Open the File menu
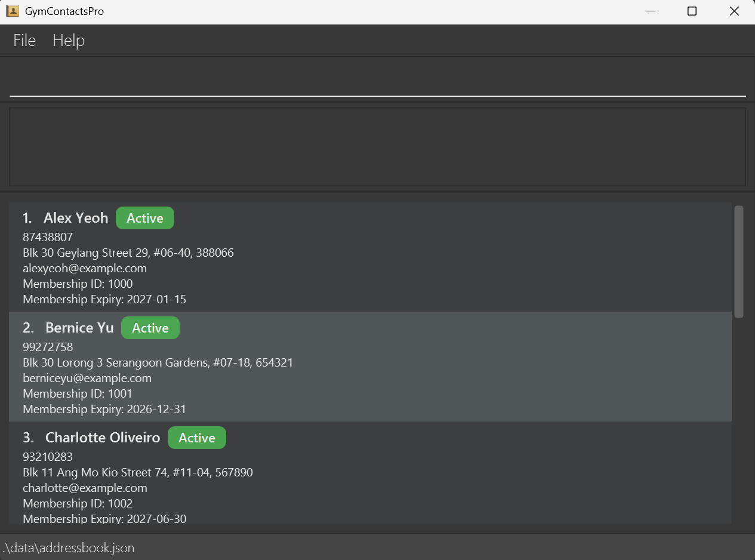This screenshot has height=560, width=755. point(24,40)
